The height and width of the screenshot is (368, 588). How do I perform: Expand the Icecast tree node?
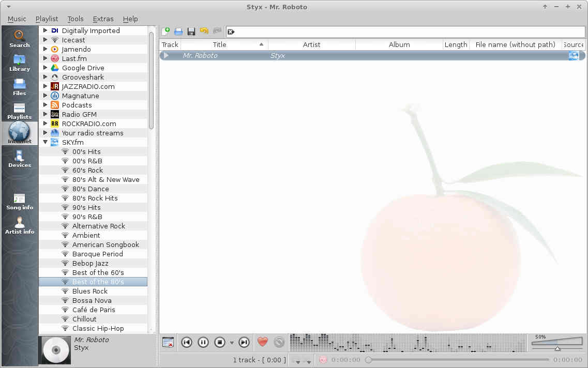pyautogui.click(x=46, y=40)
